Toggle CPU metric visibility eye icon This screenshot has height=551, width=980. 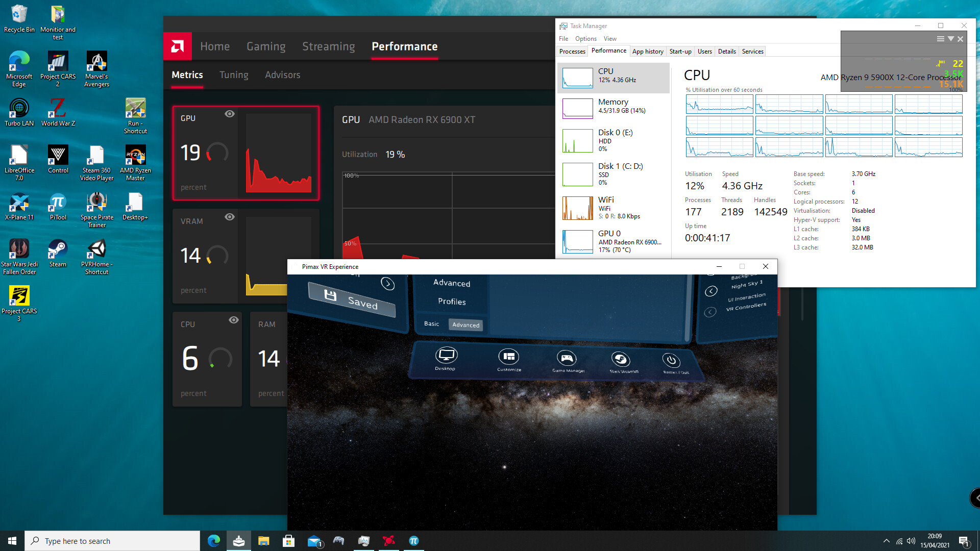tap(234, 320)
